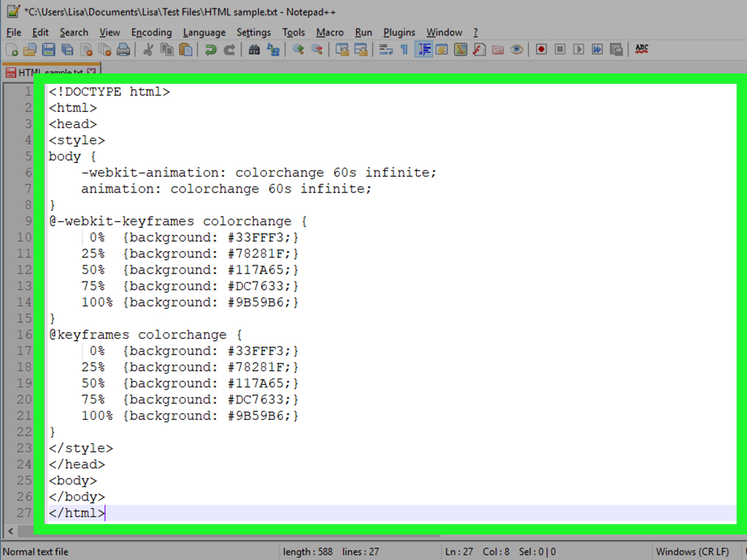Click 'animation: colorchange 60s infinite;' line

226,189
